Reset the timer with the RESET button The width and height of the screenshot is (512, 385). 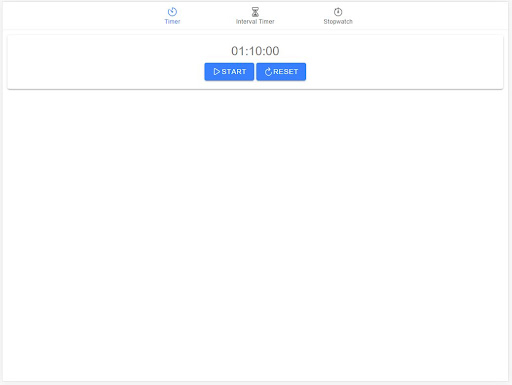[x=281, y=72]
